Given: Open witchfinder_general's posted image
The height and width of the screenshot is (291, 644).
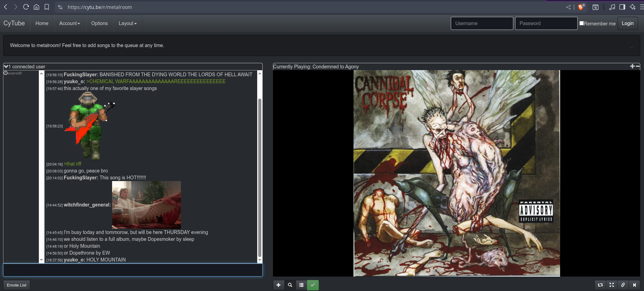Looking at the screenshot, I should tap(146, 205).
